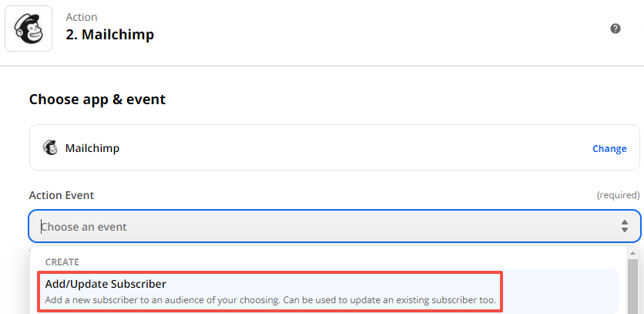Screen dimensions: 644x314
Task: Click the small Mailchimp icon in app row
Action: (x=50, y=147)
